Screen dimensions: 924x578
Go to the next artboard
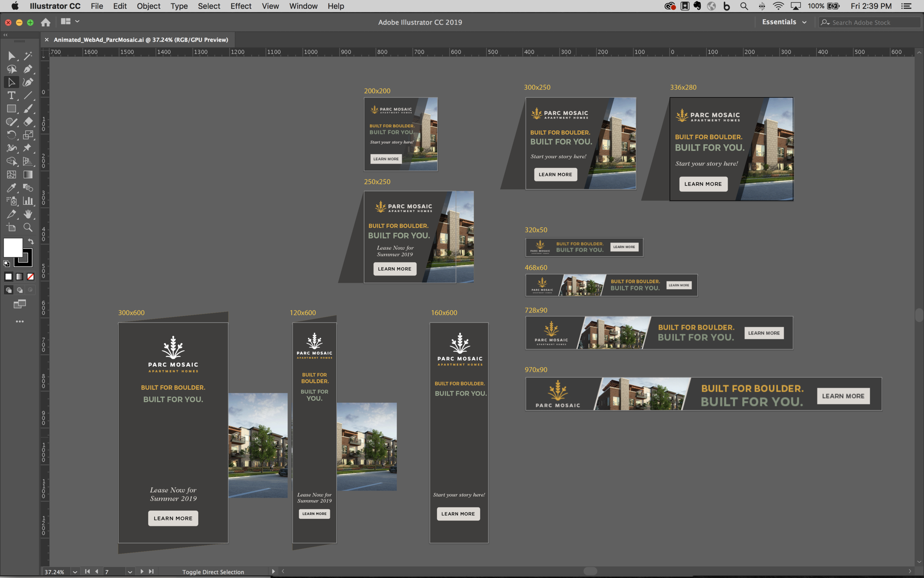tap(142, 571)
